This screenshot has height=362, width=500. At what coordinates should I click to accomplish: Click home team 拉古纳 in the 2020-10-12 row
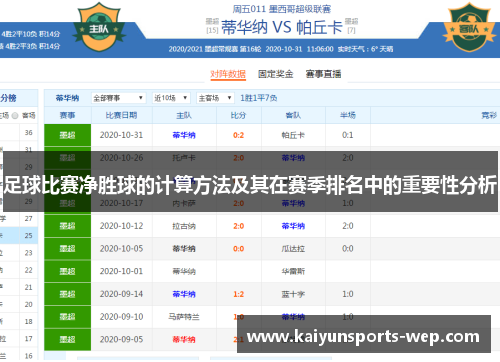(184, 226)
